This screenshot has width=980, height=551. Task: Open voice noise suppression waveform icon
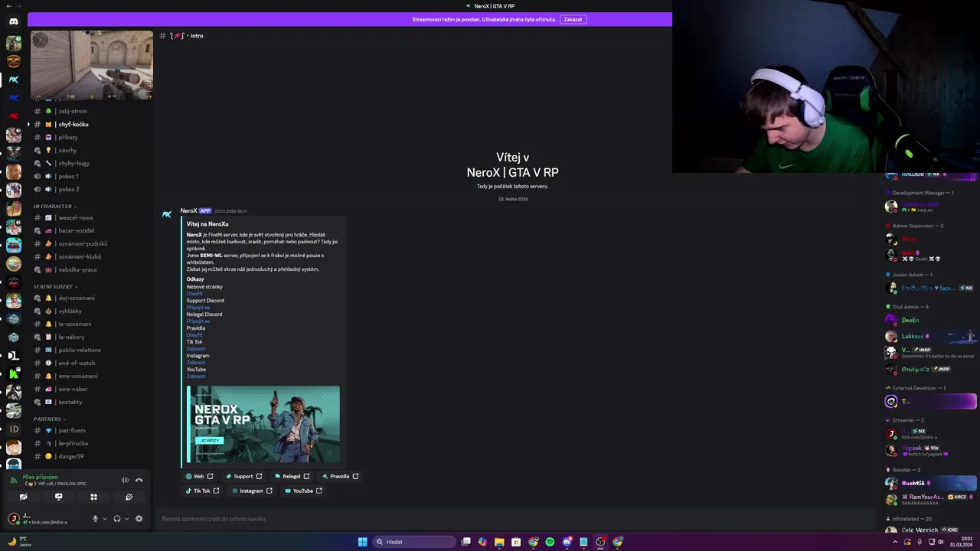tap(125, 480)
